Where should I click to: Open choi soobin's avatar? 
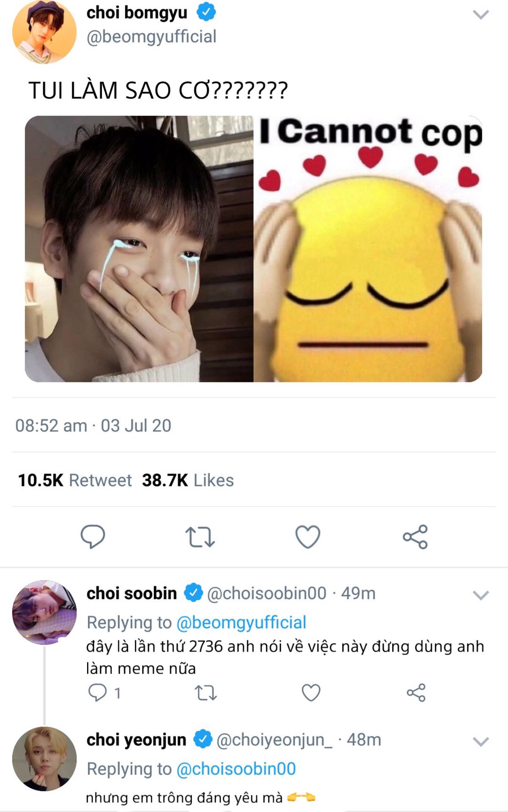coord(44,612)
